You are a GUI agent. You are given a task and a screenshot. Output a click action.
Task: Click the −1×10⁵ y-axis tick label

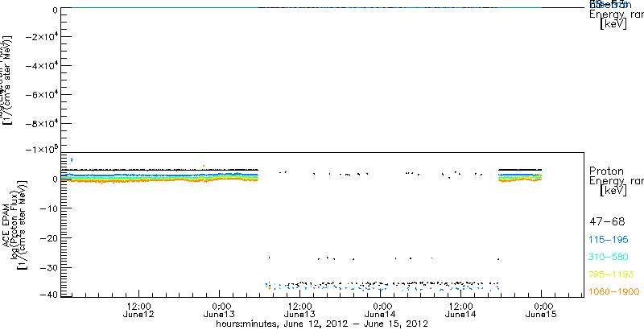[41, 149]
